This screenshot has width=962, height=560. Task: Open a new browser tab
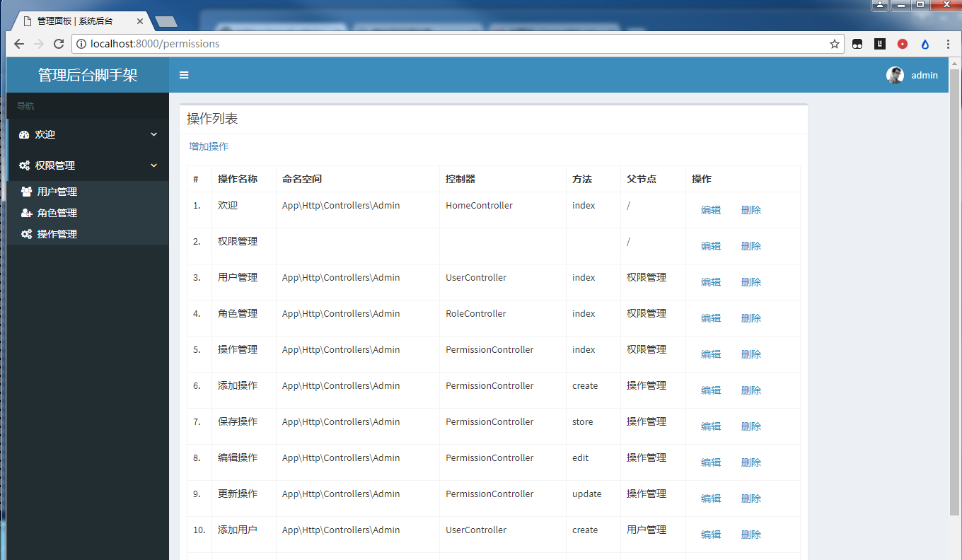click(x=166, y=22)
